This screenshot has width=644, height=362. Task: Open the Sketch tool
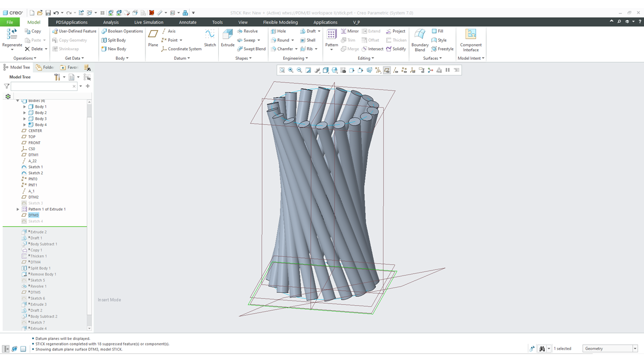click(x=210, y=38)
